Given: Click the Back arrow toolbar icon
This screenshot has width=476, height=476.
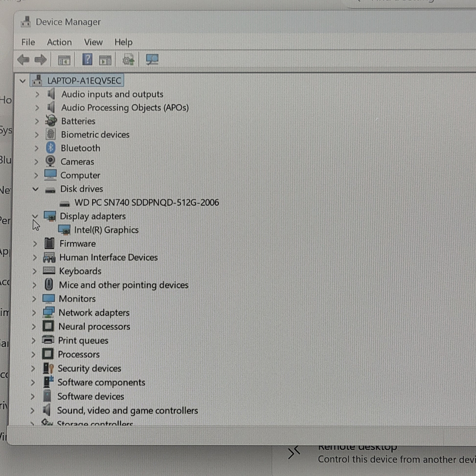Looking at the screenshot, I should pos(23,60).
